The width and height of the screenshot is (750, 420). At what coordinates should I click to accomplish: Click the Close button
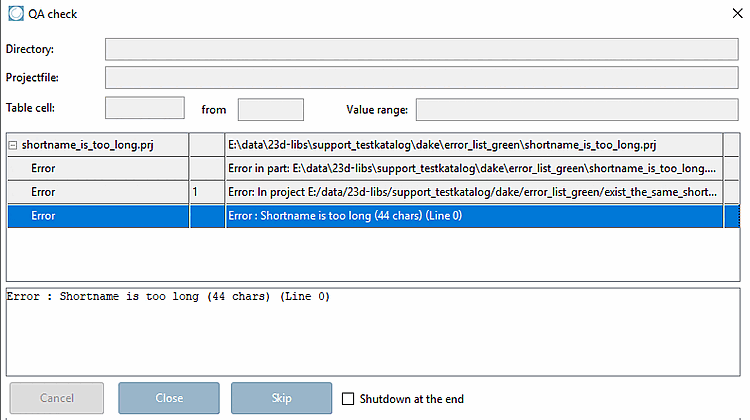[169, 398]
